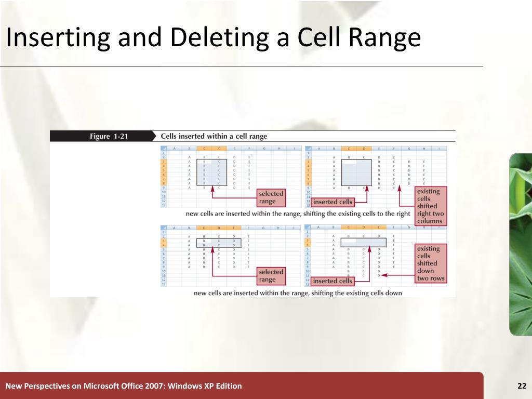Click the 'Inserting and Deleting a Cell Range' title
532x399 pixels.
[214, 37]
